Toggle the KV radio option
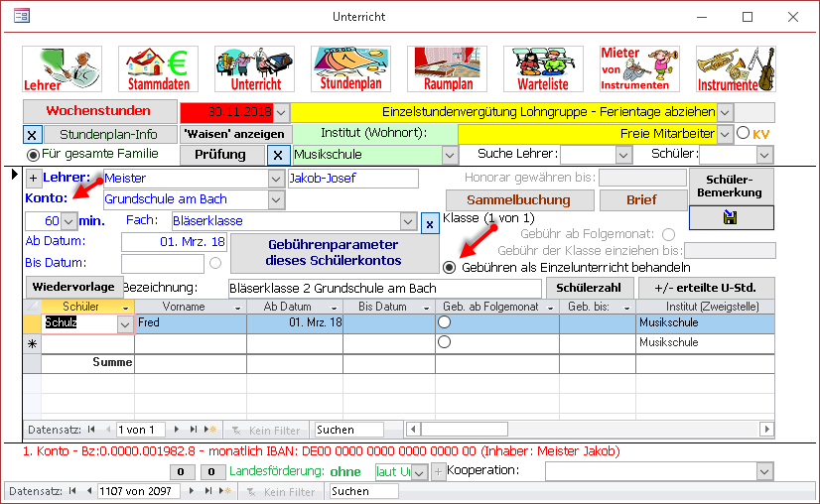The height and width of the screenshot is (504, 820). pos(744,133)
